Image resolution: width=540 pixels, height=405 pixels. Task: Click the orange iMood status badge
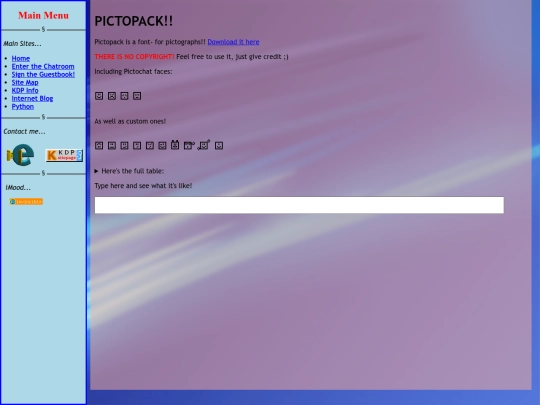[x=26, y=201]
